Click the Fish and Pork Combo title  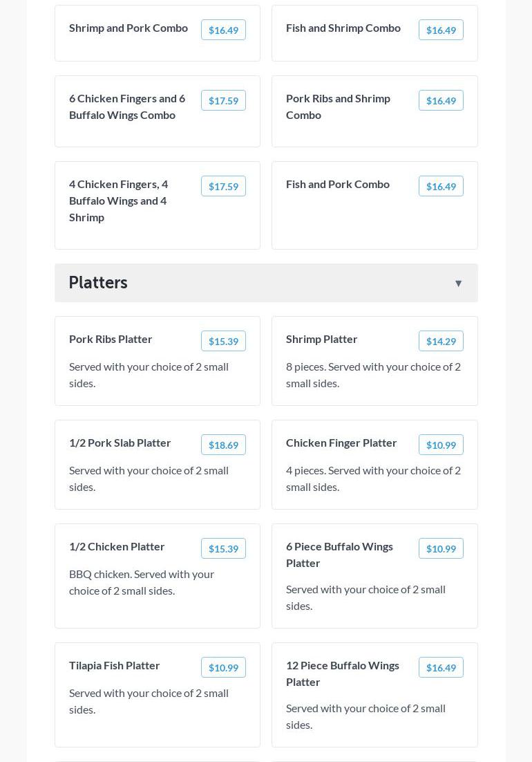(x=338, y=184)
